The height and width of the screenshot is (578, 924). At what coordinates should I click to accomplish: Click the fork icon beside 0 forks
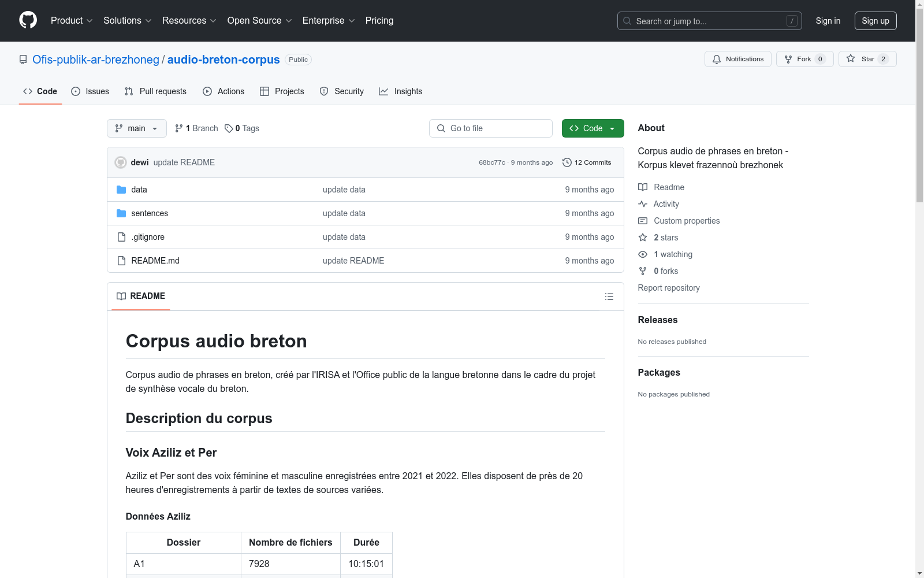click(643, 271)
